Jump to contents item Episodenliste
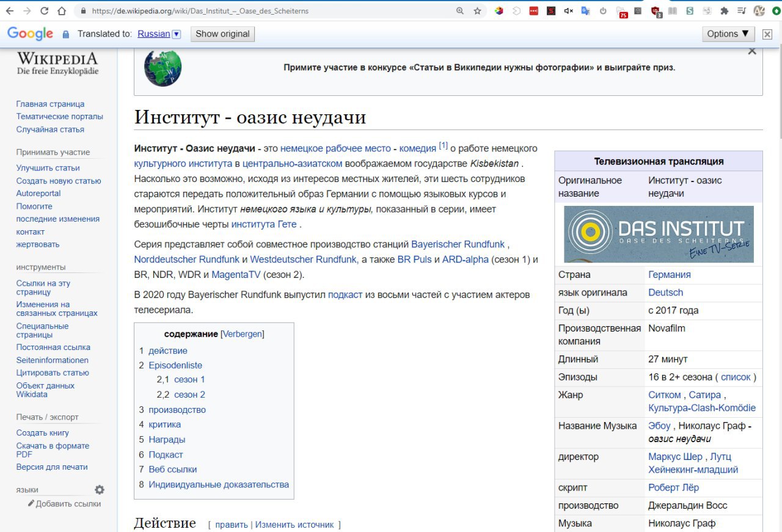 point(175,365)
